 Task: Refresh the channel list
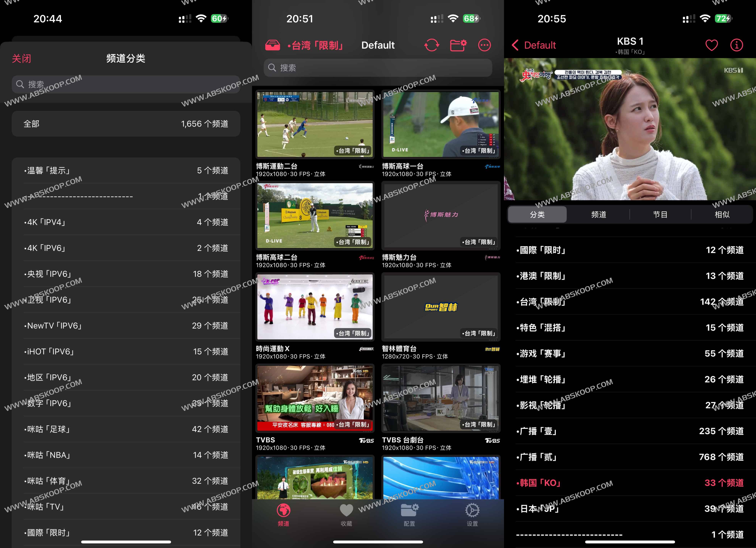point(432,45)
